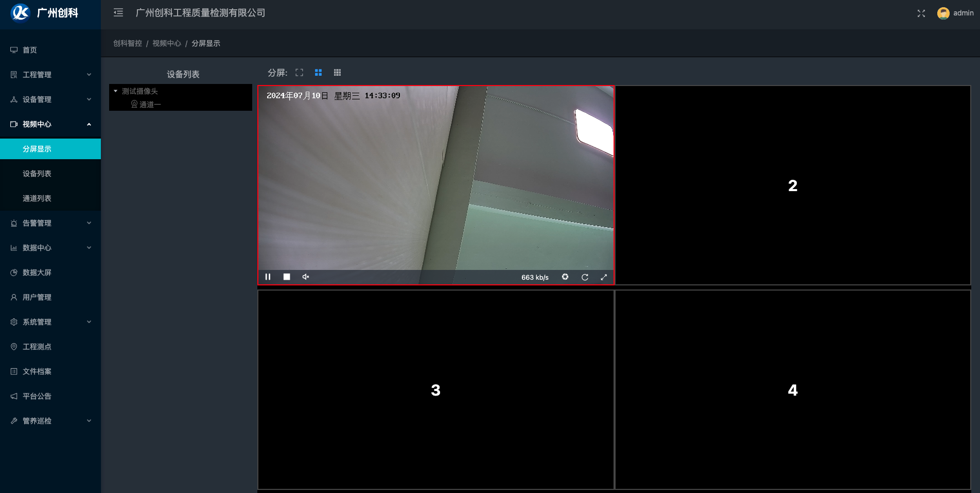Navigate to 视频中心 via the breadcrumb
980x493 pixels.
pos(166,43)
